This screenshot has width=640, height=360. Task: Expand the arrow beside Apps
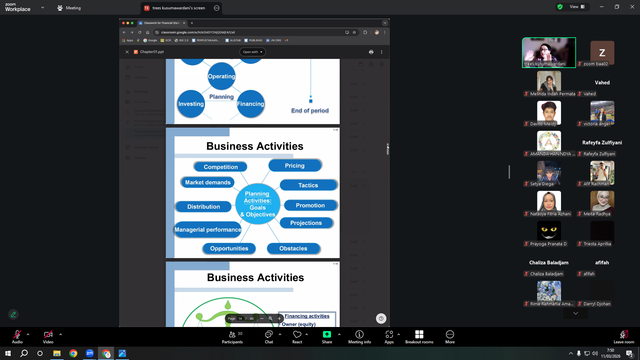pos(398,334)
